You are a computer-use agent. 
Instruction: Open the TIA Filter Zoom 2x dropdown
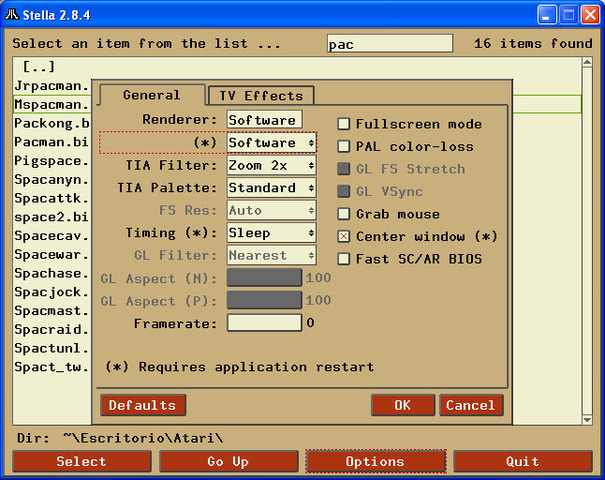pyautogui.click(x=271, y=165)
